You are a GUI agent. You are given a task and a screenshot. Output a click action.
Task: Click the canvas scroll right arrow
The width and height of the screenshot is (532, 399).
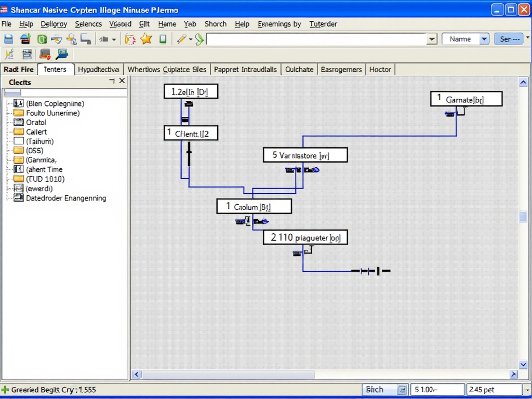[514, 374]
